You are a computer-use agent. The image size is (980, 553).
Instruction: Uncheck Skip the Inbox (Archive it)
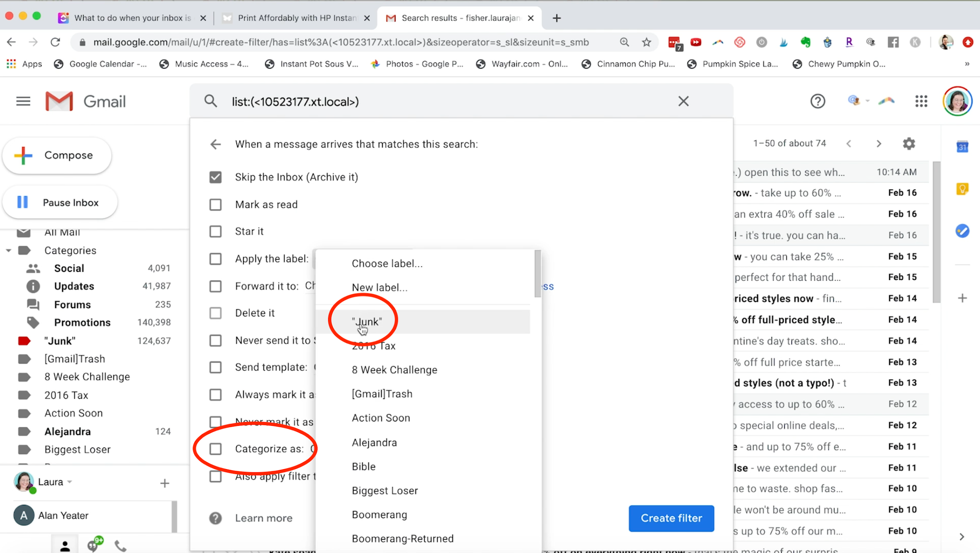(216, 177)
